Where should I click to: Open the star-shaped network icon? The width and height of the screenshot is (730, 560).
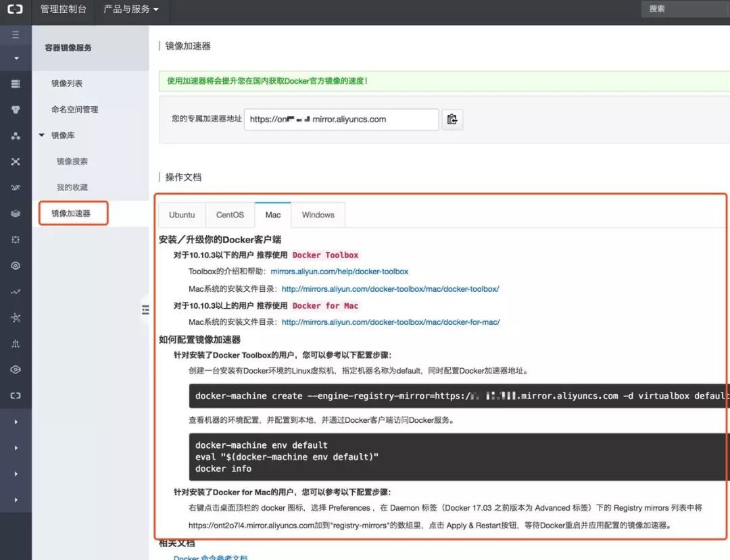point(16,318)
